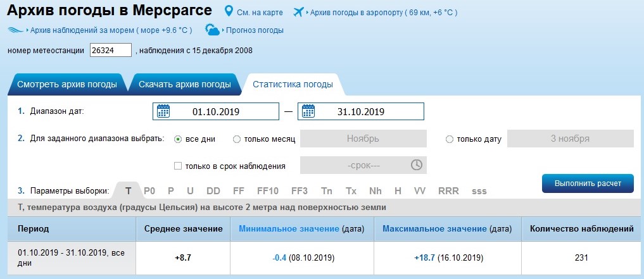The image size is (644, 279).
Task: Select the T temperature parameter tab
Action: coord(128,191)
